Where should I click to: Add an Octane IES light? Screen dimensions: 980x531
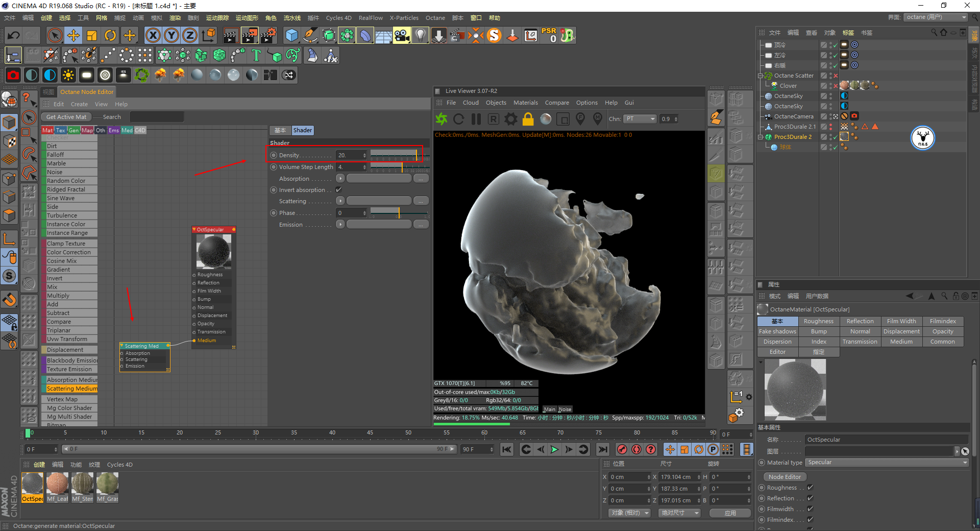(x=123, y=75)
